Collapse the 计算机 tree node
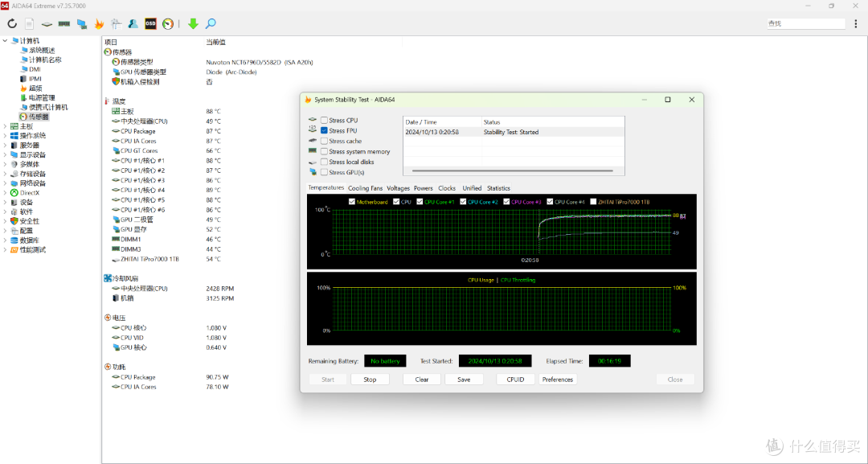 (6, 40)
